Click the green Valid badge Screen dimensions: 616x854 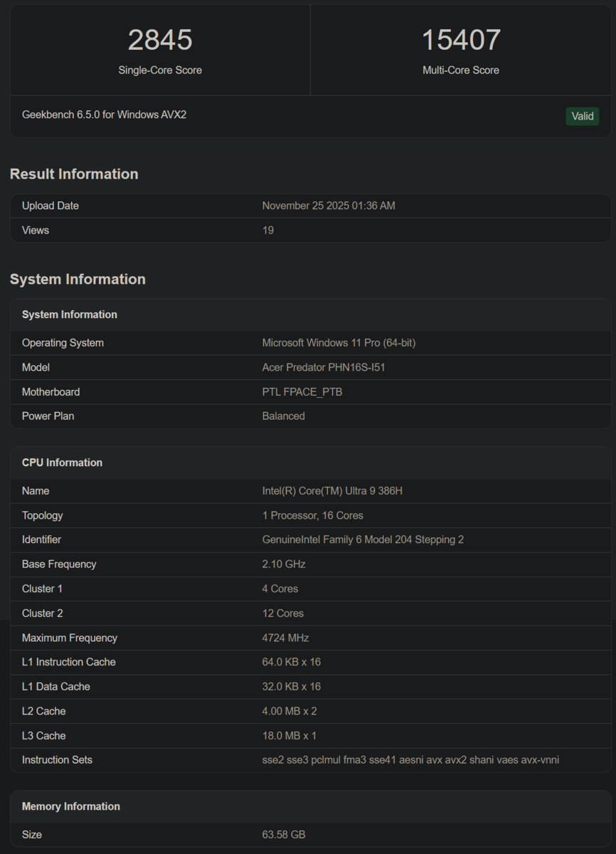(x=582, y=116)
